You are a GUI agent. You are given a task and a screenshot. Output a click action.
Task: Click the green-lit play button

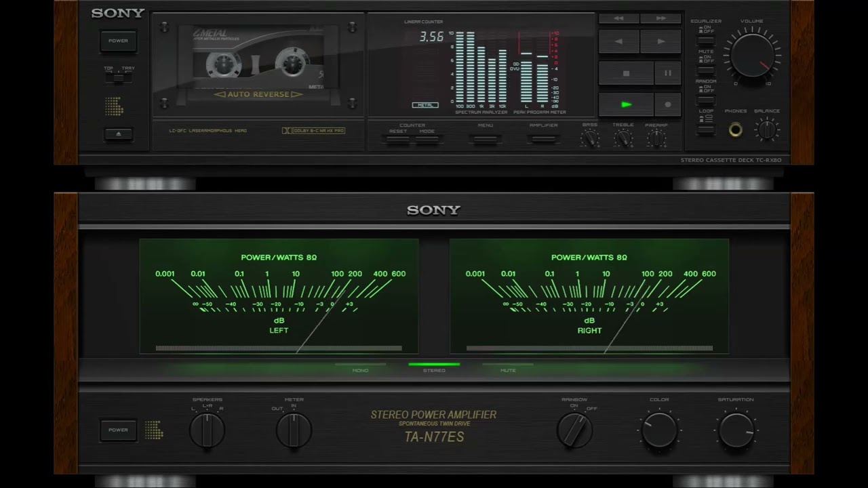click(626, 104)
